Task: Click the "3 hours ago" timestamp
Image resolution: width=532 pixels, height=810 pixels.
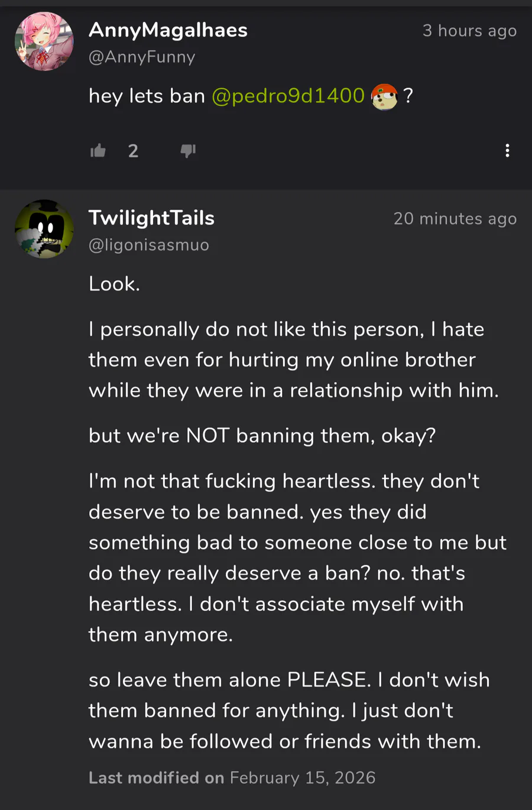Action: [x=469, y=31]
